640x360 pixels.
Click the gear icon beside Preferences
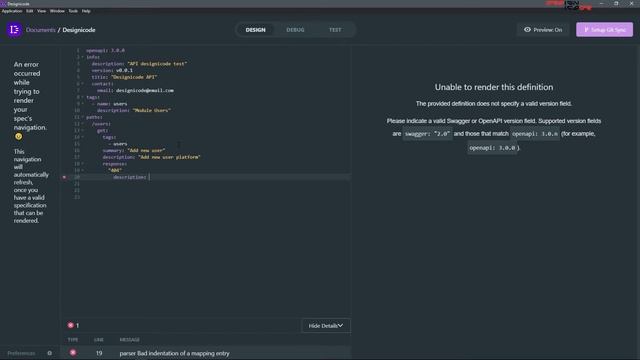click(49, 353)
